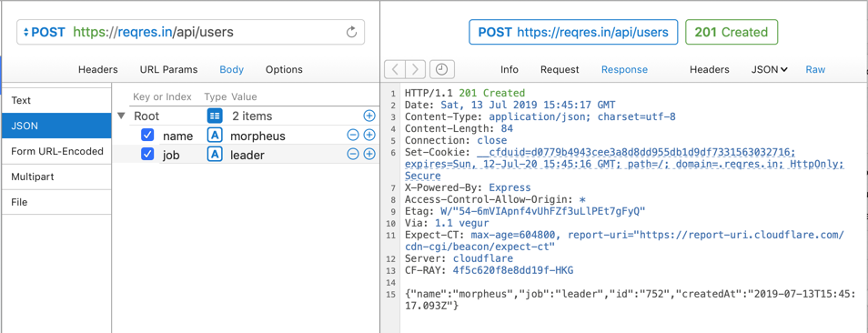The width and height of the screenshot is (868, 333).
Task: Click the job key cell
Action: (171, 156)
